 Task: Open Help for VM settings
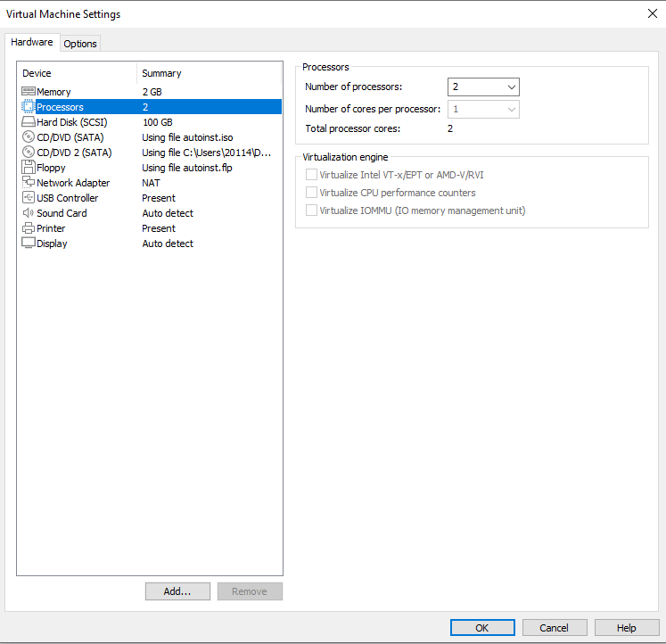(x=627, y=628)
